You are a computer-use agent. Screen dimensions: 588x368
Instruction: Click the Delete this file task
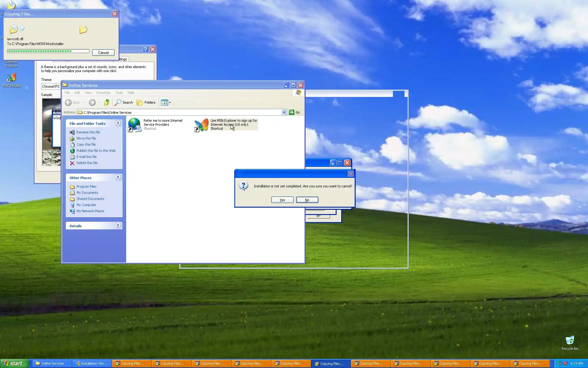coord(87,163)
